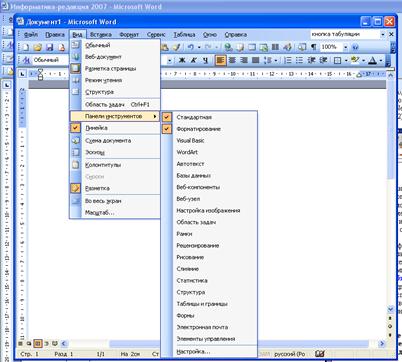Open the border style dropdown arrow

(x=346, y=60)
